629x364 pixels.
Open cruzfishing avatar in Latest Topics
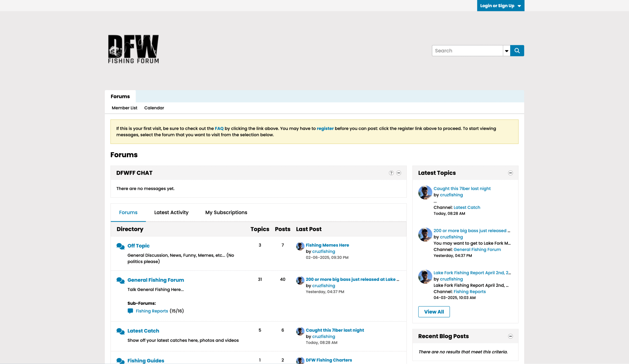click(x=425, y=192)
